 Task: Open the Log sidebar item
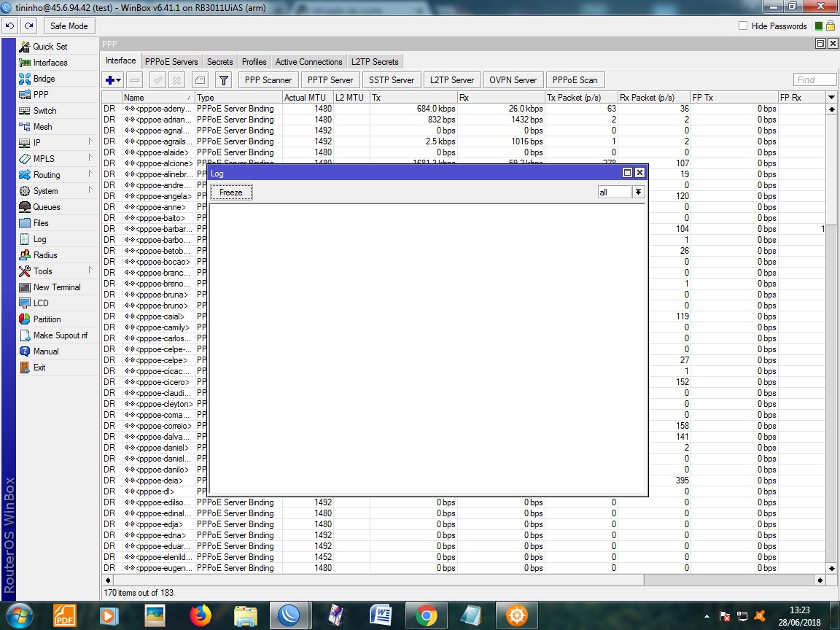39,239
